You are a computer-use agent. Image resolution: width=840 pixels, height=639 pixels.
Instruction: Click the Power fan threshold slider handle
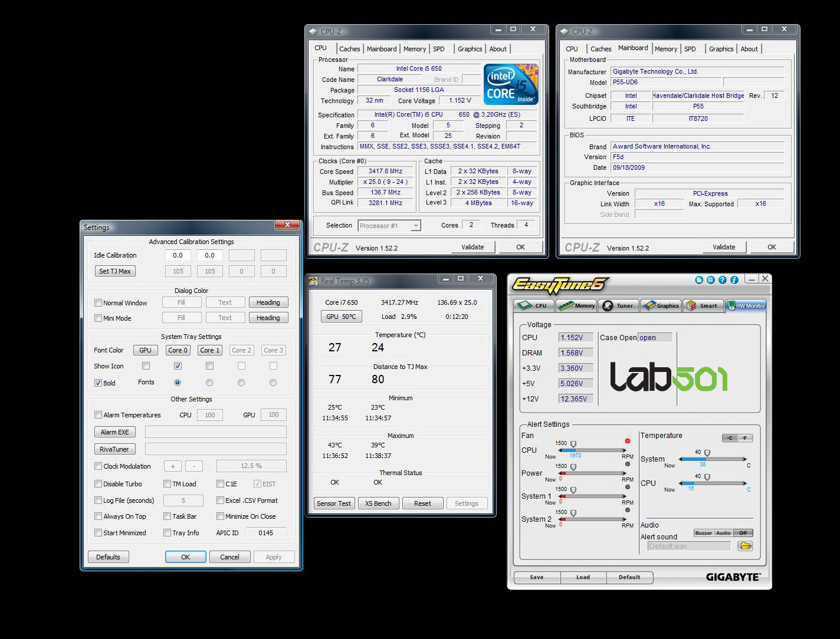[573, 467]
